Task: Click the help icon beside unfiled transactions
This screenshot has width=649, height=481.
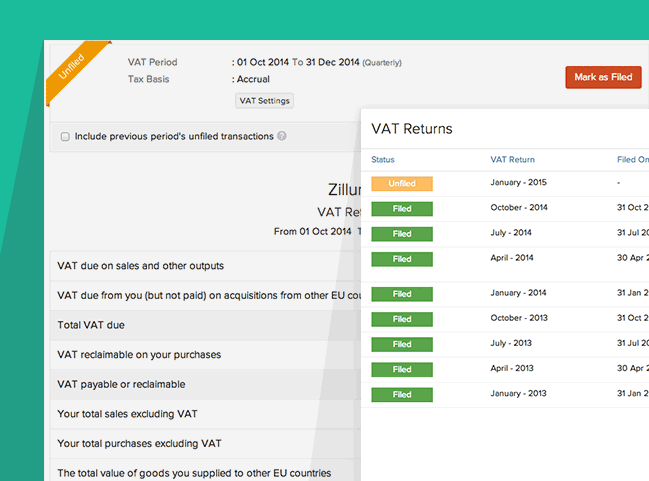Action: coord(282,136)
